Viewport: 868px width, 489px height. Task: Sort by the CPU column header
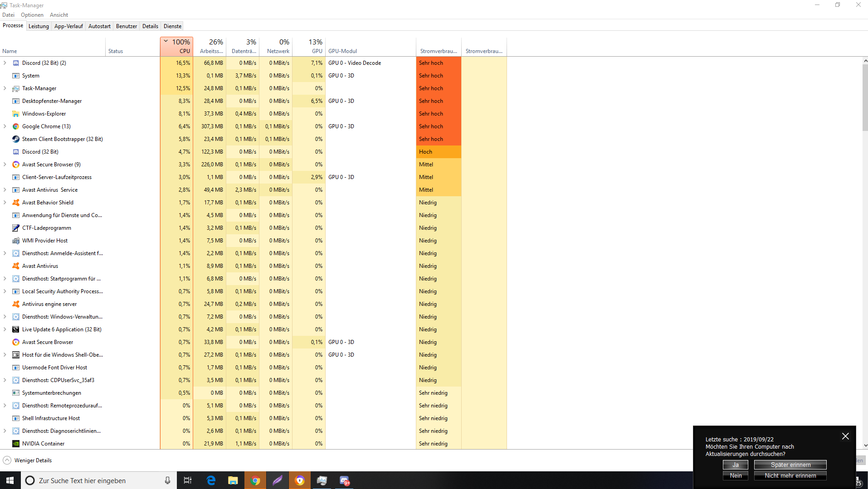tap(177, 46)
